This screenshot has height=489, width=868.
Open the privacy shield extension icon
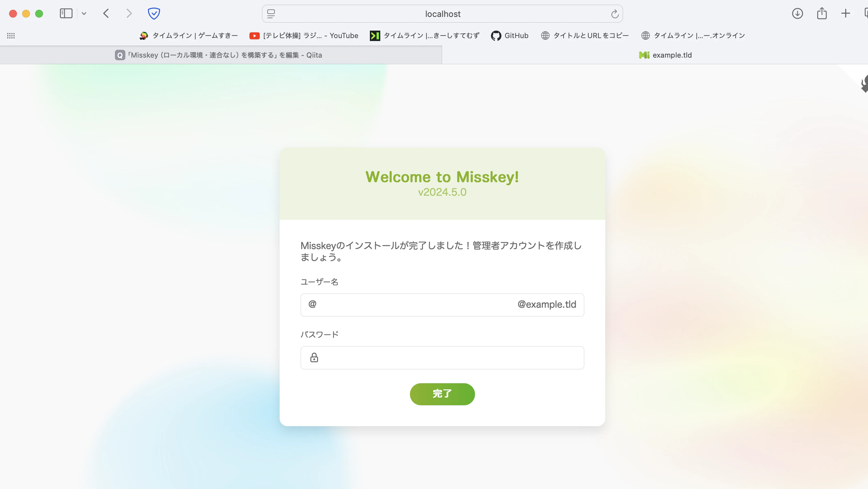(154, 13)
